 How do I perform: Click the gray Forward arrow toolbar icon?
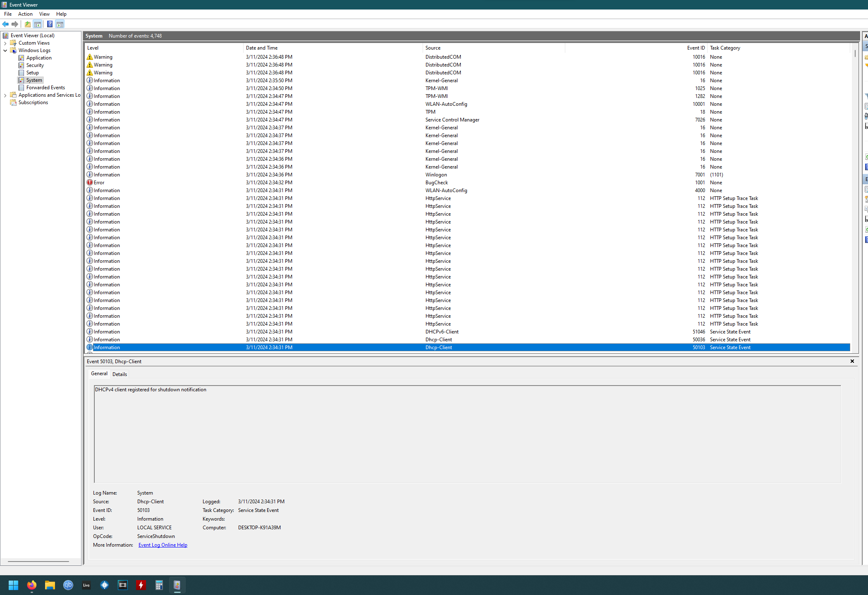coord(15,24)
